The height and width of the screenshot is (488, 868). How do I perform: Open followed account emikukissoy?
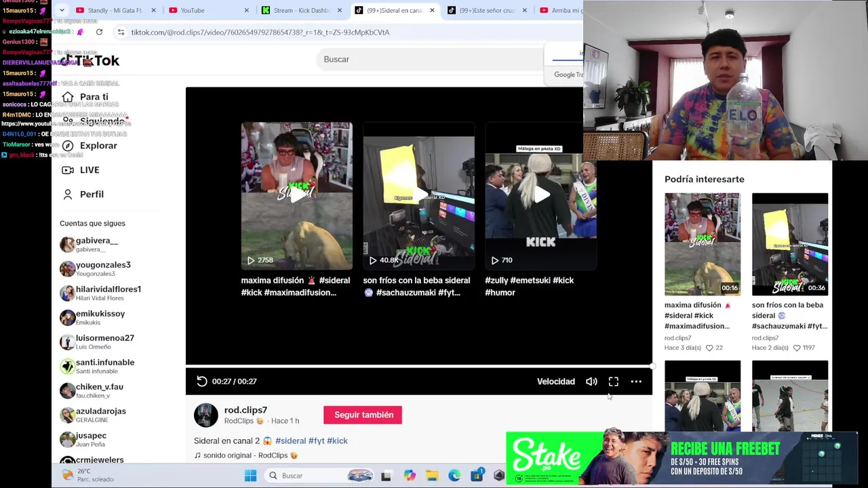point(92,318)
